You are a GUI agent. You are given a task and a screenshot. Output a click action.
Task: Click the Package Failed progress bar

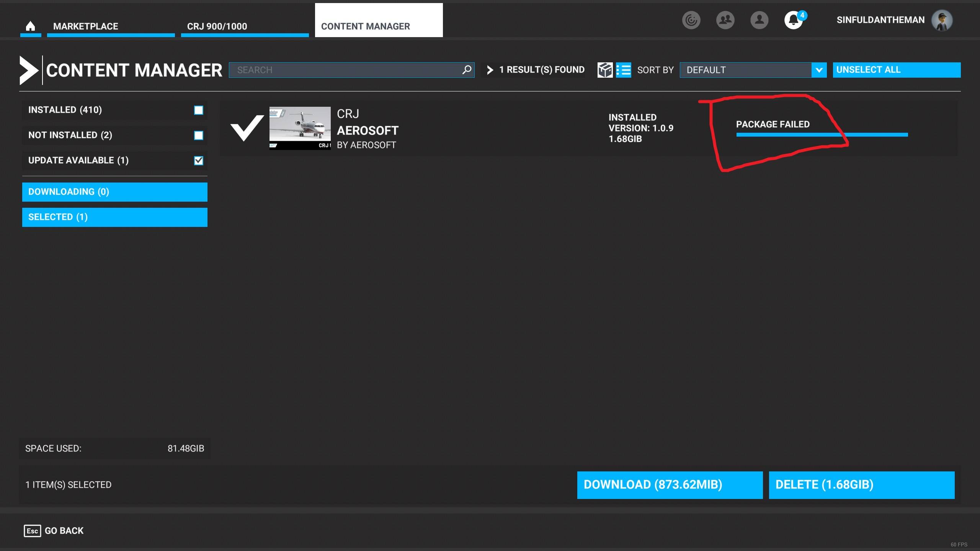tap(822, 135)
